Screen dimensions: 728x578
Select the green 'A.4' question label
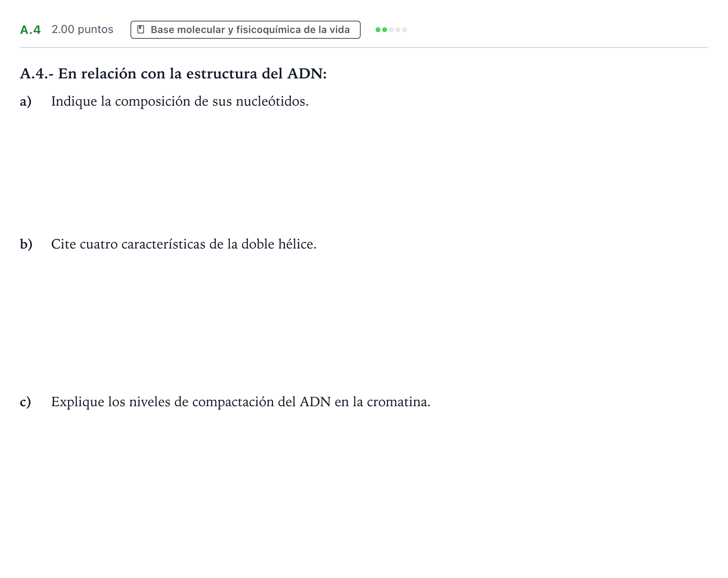31,30
